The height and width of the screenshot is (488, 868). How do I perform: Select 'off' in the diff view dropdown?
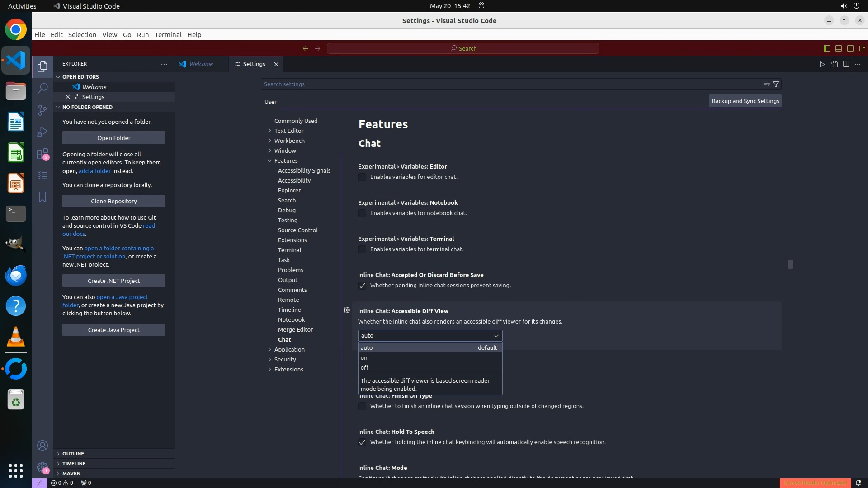pyautogui.click(x=365, y=368)
